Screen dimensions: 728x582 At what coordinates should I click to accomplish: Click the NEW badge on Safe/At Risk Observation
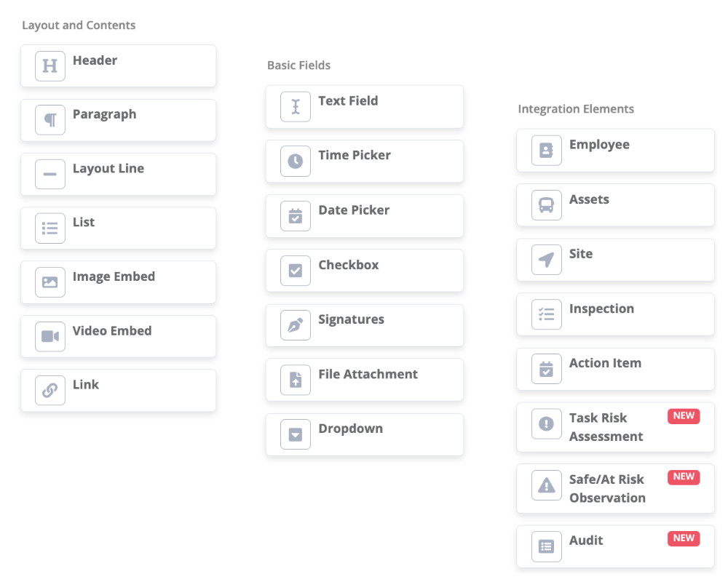pyautogui.click(x=684, y=477)
